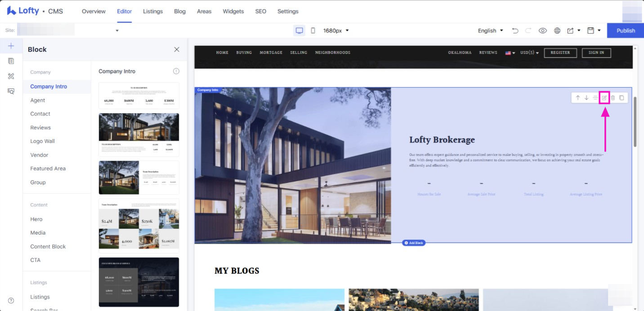Open the design tools icon in left sidebar
The width and height of the screenshot is (644, 311).
point(11,76)
